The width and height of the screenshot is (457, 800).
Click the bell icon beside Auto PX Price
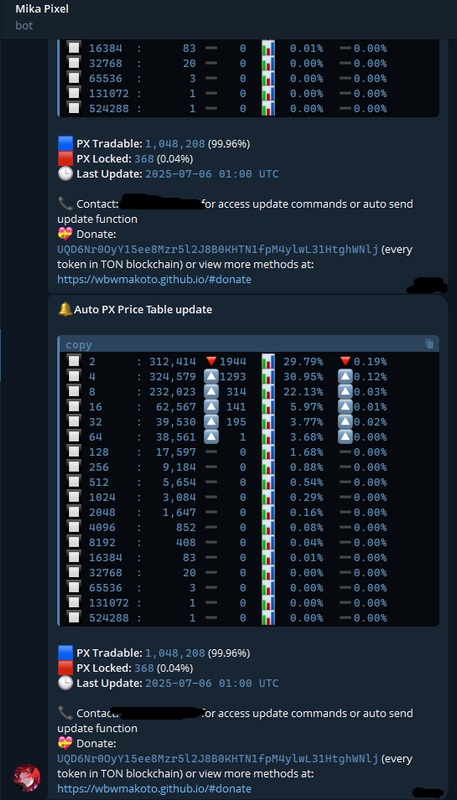coord(65,309)
